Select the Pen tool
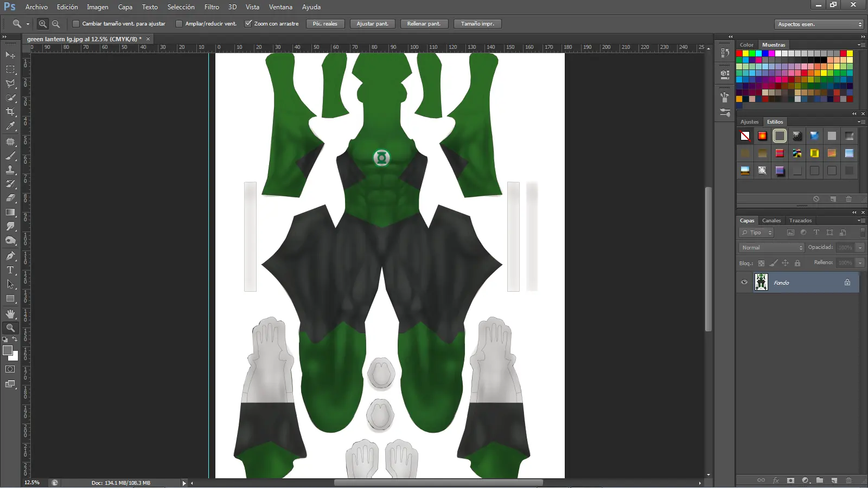 [x=10, y=256]
